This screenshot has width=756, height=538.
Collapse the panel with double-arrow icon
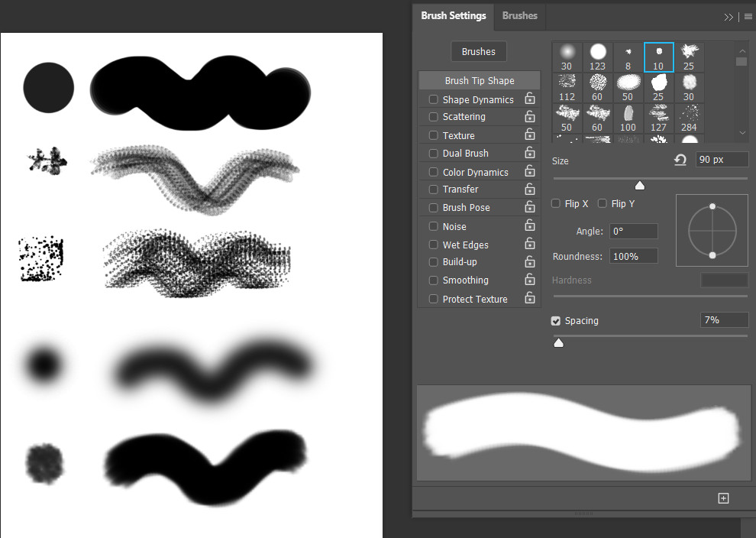[729, 17]
